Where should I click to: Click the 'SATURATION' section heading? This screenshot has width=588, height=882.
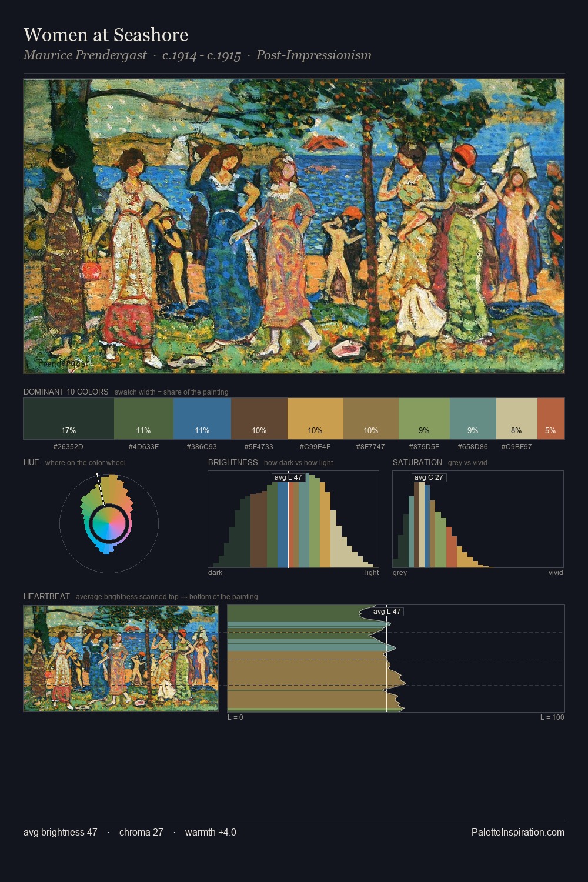(417, 462)
